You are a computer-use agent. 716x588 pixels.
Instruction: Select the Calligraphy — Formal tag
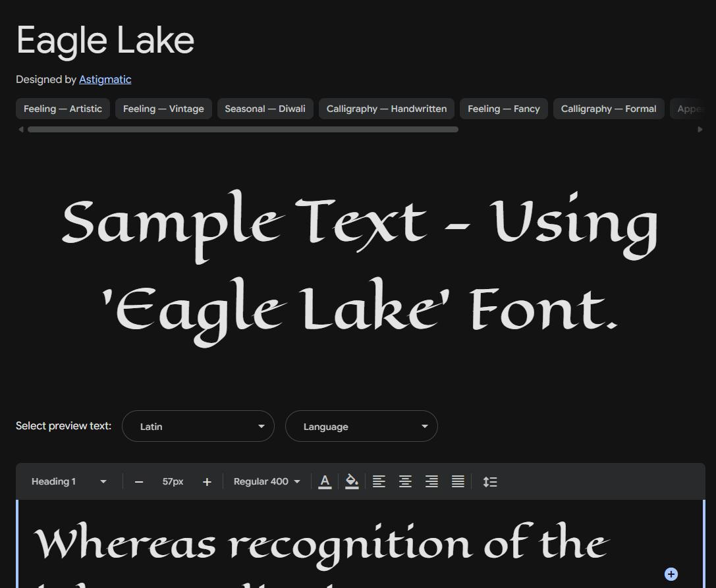point(609,109)
